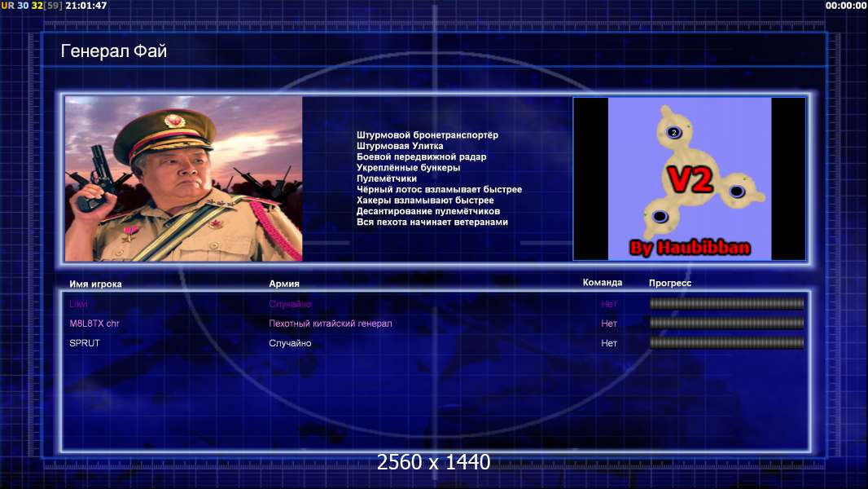Click the 00:00:00 game timer
Image resolution: width=868 pixels, height=489 pixels.
846,6
